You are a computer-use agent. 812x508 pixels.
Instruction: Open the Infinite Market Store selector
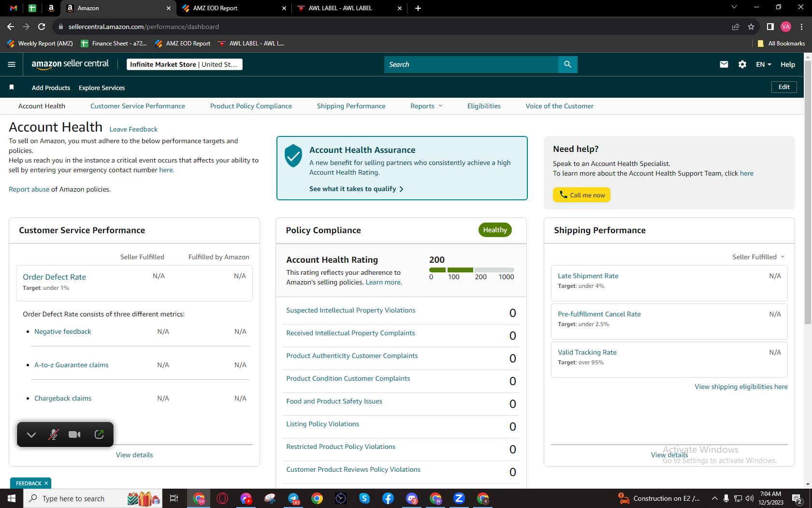pos(185,64)
